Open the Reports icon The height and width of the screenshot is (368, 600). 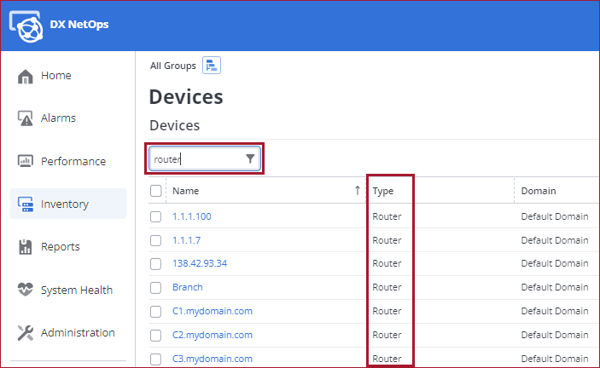pos(25,247)
